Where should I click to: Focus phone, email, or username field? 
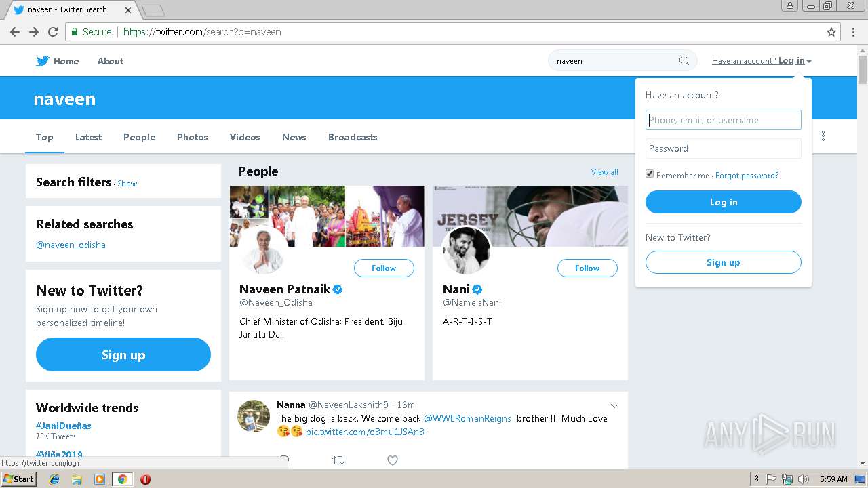(x=724, y=120)
